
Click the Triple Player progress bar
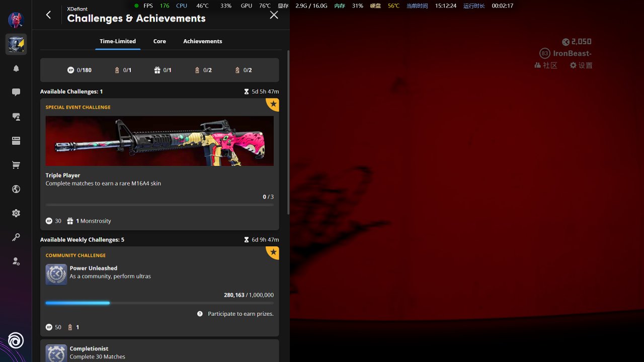159,205
